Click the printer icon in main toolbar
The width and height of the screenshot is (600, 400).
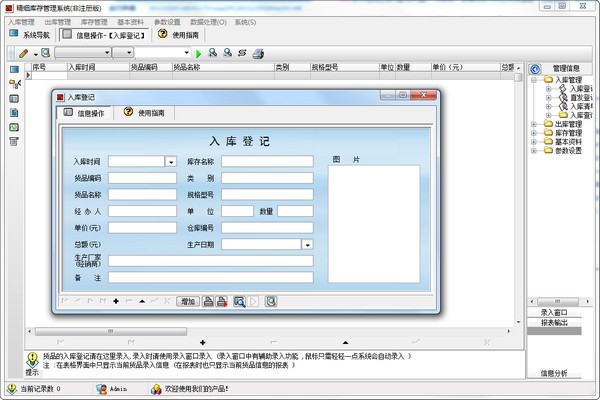click(258, 52)
